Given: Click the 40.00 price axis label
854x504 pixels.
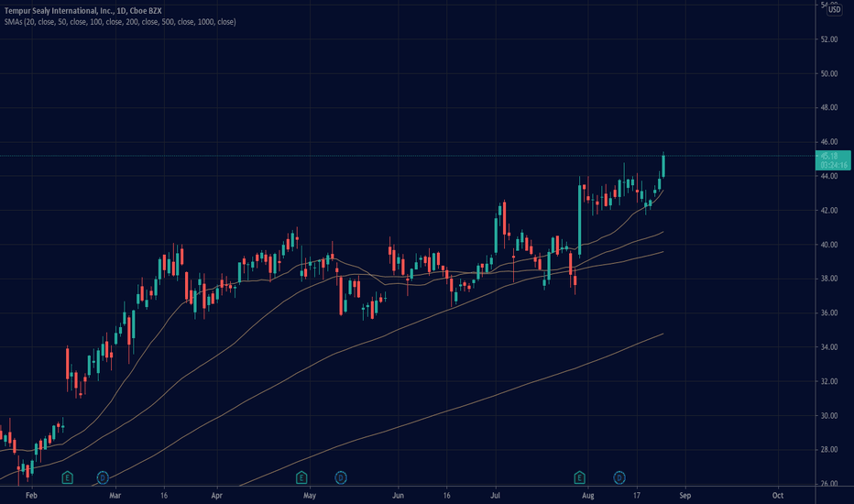Looking at the screenshot, I should coord(829,245).
